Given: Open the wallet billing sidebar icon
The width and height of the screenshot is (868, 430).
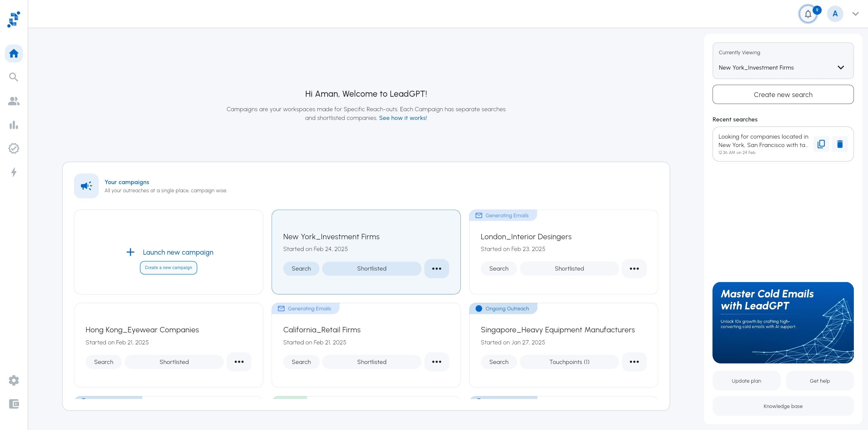Looking at the screenshot, I should click(14, 404).
